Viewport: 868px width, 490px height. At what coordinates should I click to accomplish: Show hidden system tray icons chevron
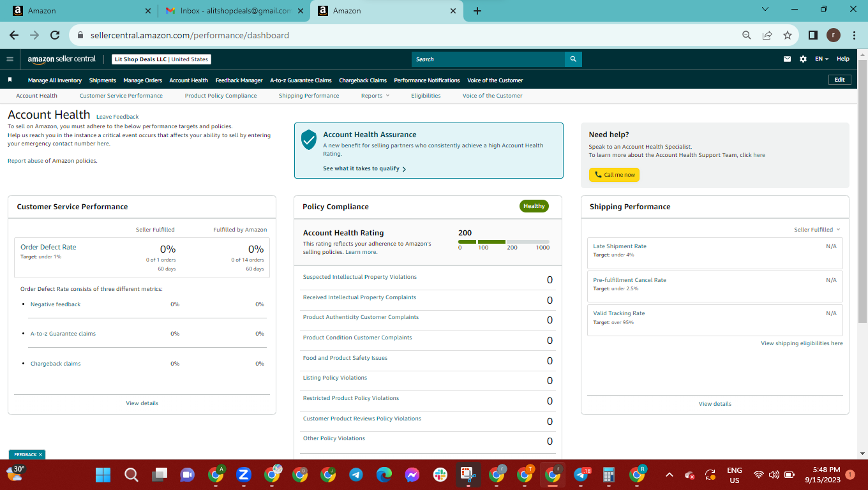pyautogui.click(x=669, y=475)
